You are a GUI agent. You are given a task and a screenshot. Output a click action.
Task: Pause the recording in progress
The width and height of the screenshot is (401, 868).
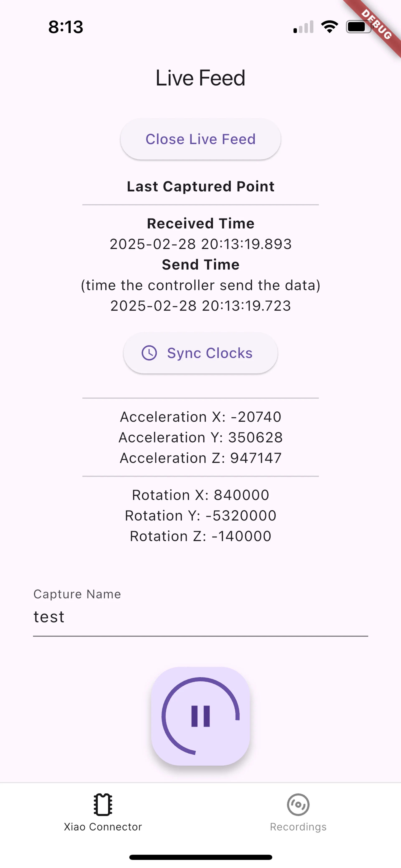(x=200, y=716)
